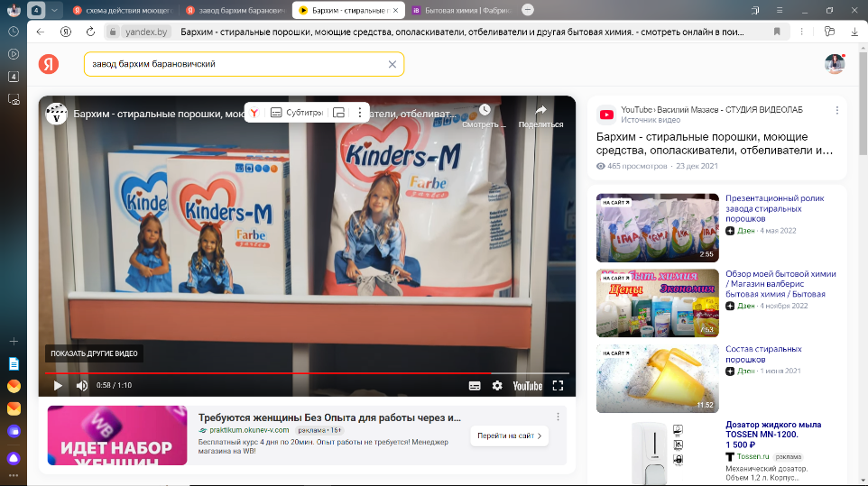Viewport: 868px width, 486px height.
Task: Open synced devices/tabs icon in title bar
Action: tap(755, 10)
